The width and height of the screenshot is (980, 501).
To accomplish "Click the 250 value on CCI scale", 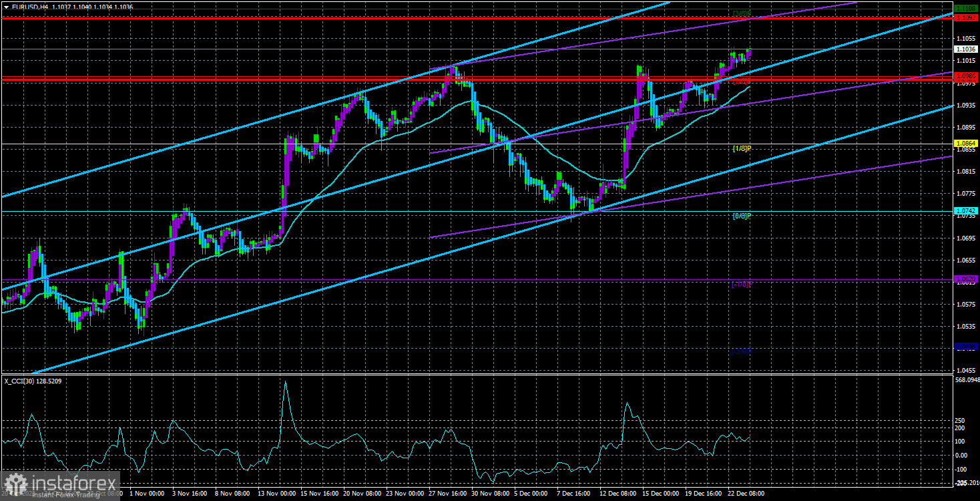I will pos(960,420).
